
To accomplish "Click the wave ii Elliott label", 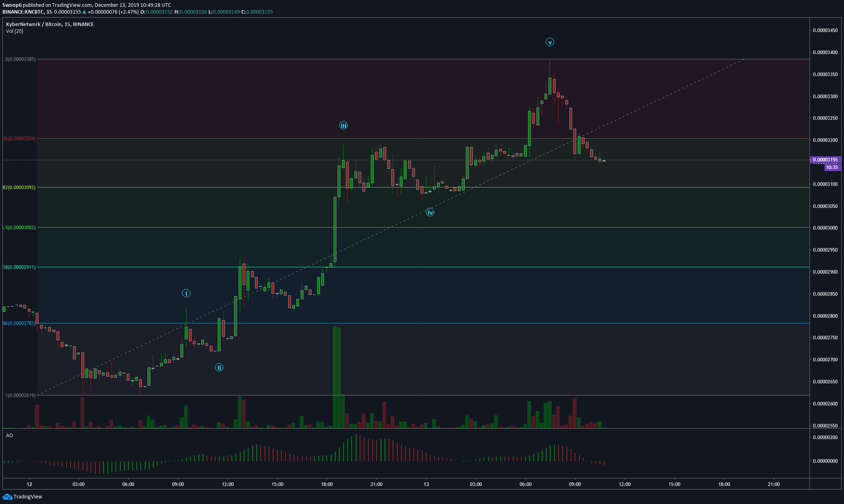I will pyautogui.click(x=219, y=367).
